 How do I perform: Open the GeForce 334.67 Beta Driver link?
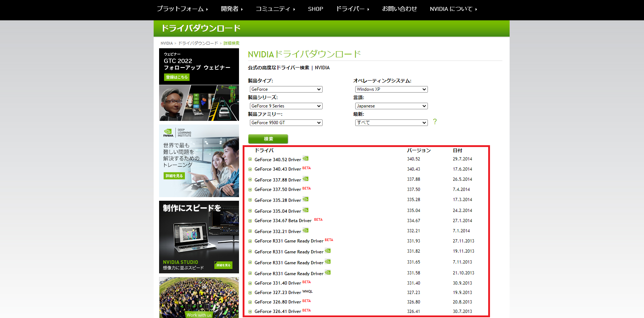click(283, 221)
